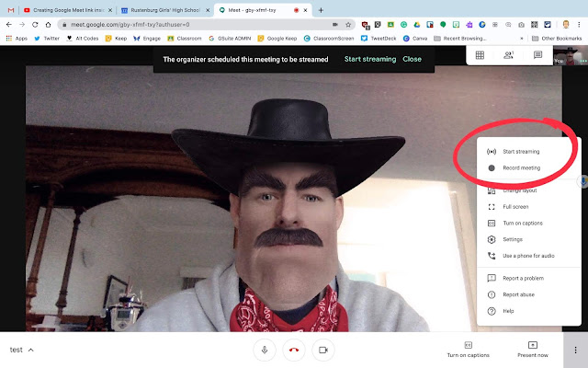Turn off the camera button
Image resolution: width=588 pixels, height=368 pixels.
pyautogui.click(x=322, y=350)
